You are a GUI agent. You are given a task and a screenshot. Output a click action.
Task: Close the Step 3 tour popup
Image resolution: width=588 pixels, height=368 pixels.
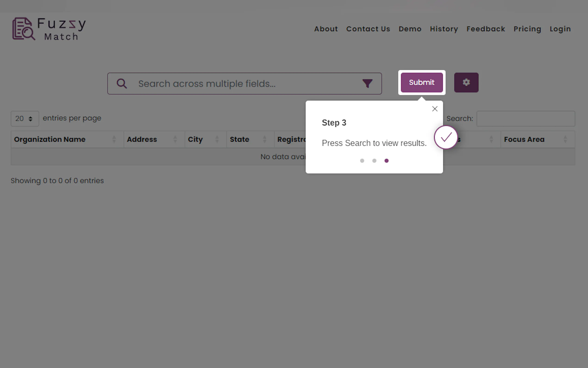435,109
